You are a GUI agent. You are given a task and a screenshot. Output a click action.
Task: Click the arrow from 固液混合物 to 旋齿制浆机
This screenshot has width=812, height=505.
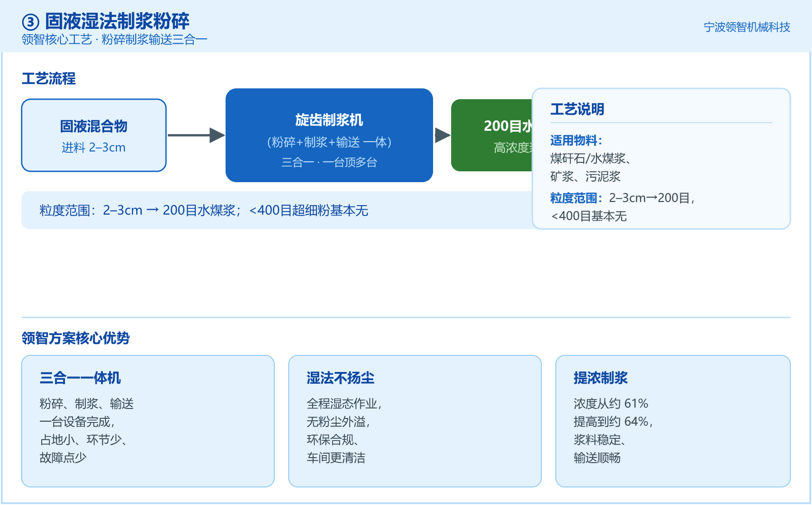point(196,135)
